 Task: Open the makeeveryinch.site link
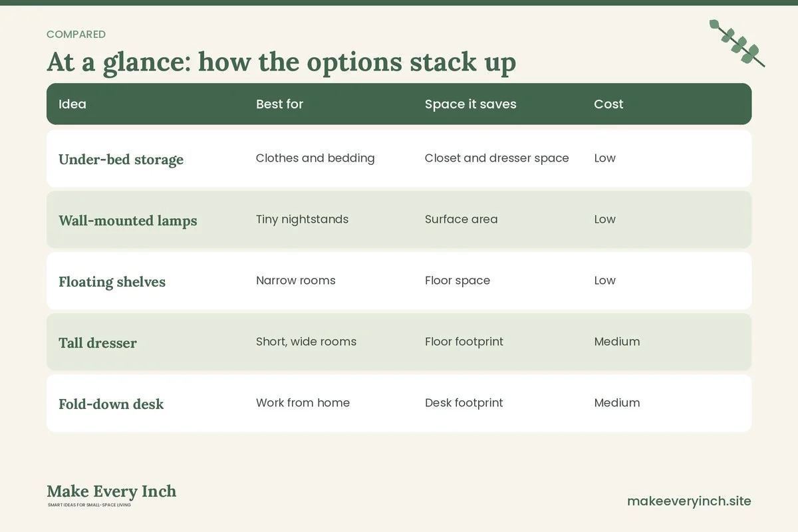click(x=689, y=501)
